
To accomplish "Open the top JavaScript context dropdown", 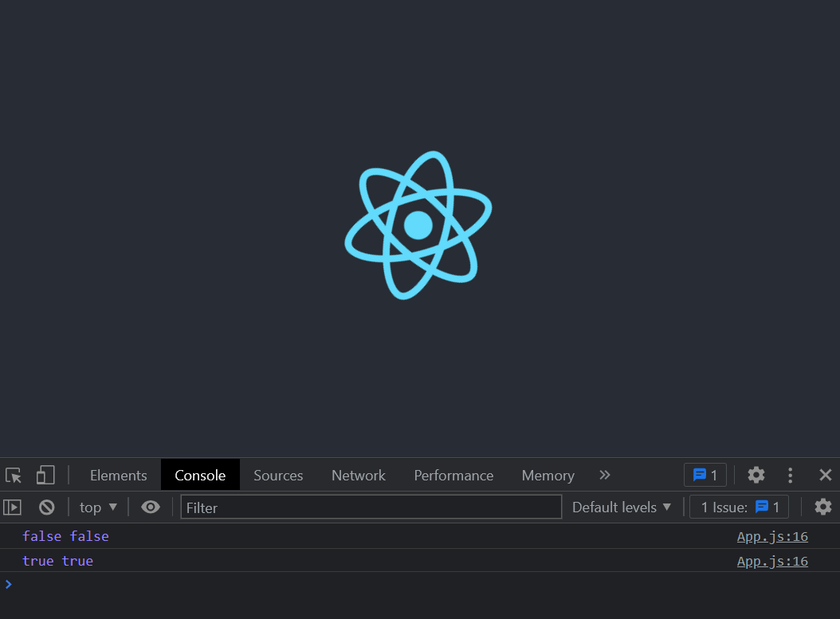I will pos(98,507).
